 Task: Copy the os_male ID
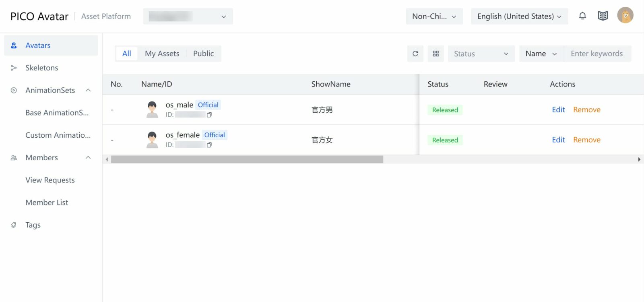pyautogui.click(x=209, y=115)
